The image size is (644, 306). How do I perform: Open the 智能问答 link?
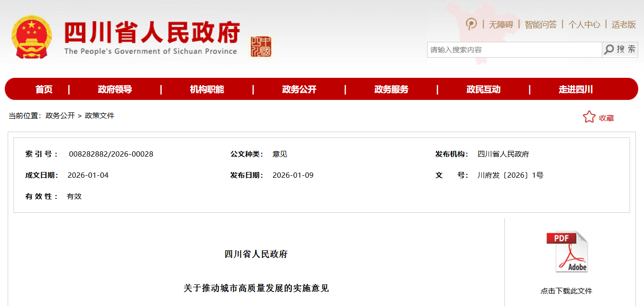(x=540, y=24)
